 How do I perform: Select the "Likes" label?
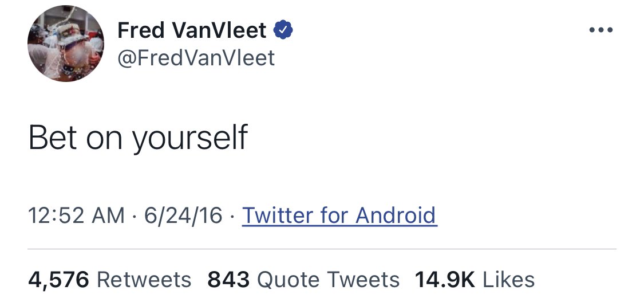509,279
